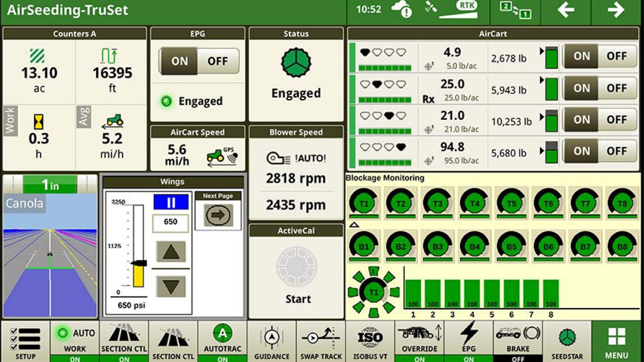
Task: Open the display-swap 2-to-1 icon
Action: pyautogui.click(x=515, y=10)
